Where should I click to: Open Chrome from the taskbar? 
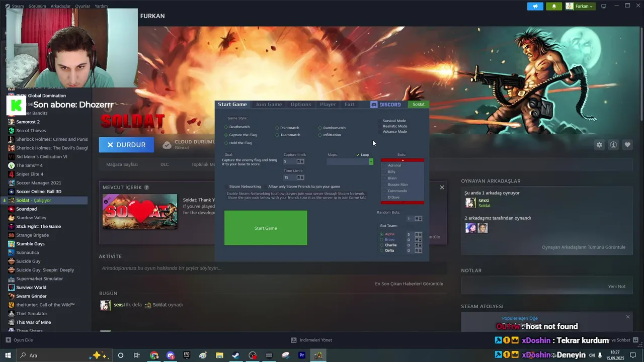[154, 355]
